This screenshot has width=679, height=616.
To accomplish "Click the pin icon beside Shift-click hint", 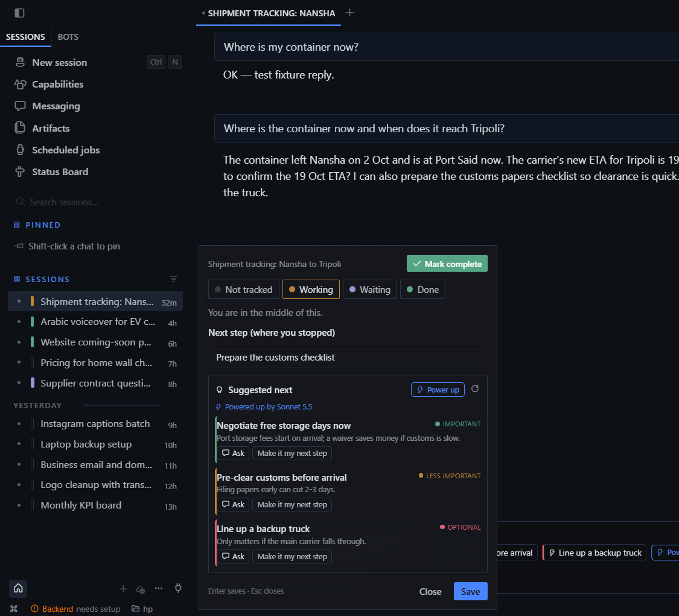I will pyautogui.click(x=19, y=246).
